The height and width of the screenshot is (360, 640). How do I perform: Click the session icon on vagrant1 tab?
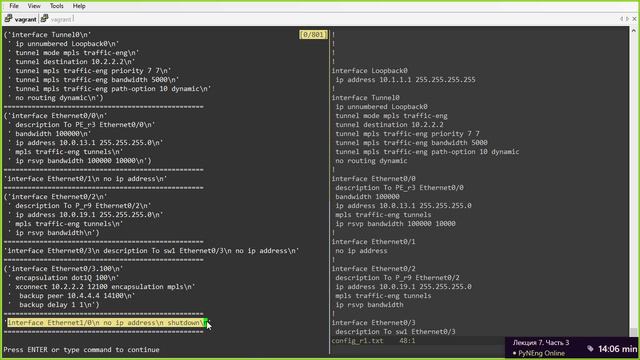pyautogui.click(x=44, y=19)
